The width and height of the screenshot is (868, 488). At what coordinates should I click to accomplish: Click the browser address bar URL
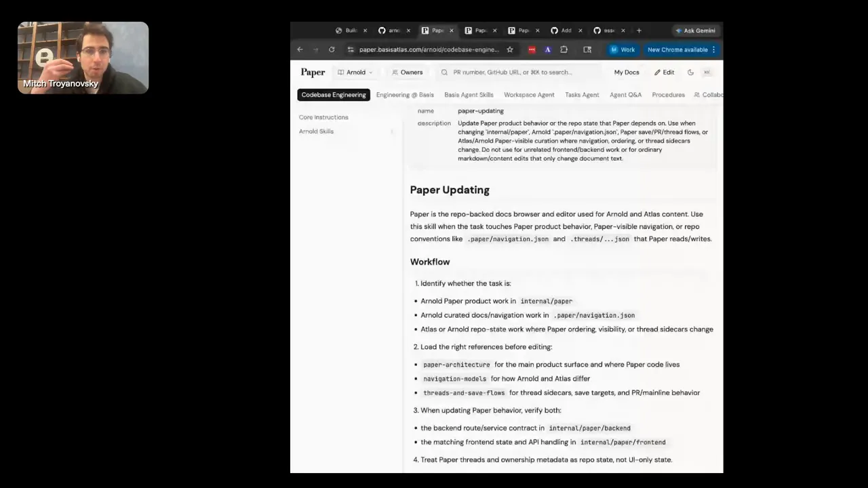[429, 49]
